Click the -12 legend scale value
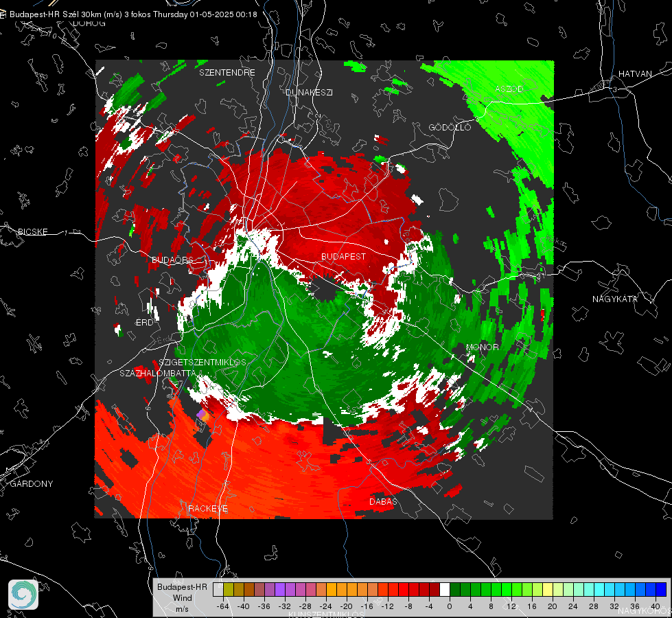The width and height of the screenshot is (672, 618). (387, 606)
